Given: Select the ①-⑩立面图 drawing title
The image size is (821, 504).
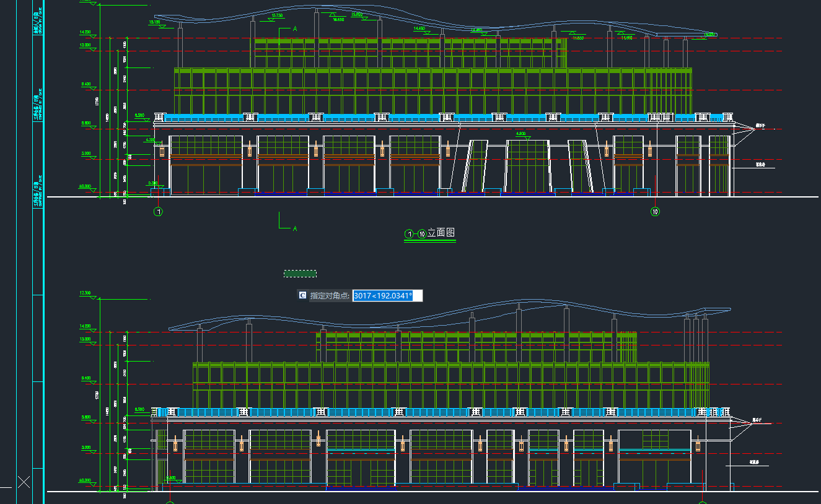Looking at the screenshot, I should [430, 233].
